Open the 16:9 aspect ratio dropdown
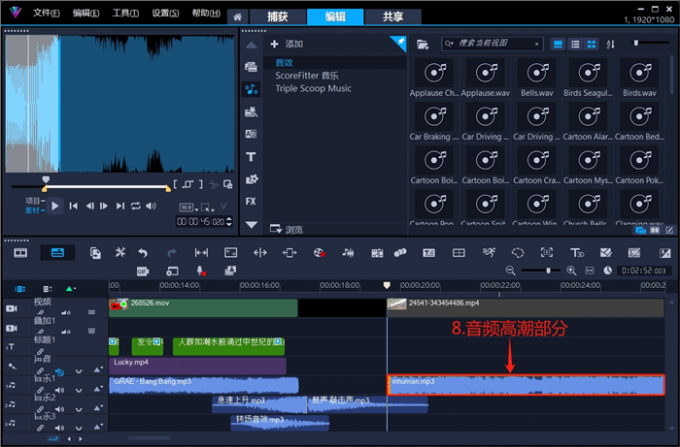Viewport: 680px width, 447px height. coord(189,207)
